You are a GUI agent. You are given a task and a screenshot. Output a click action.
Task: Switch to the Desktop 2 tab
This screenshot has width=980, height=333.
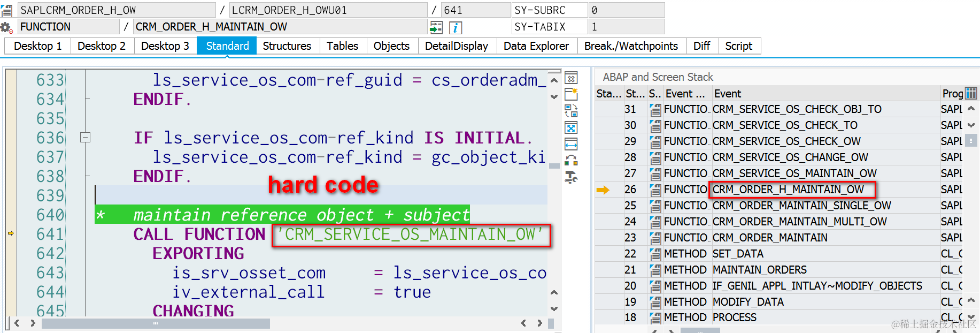(102, 46)
